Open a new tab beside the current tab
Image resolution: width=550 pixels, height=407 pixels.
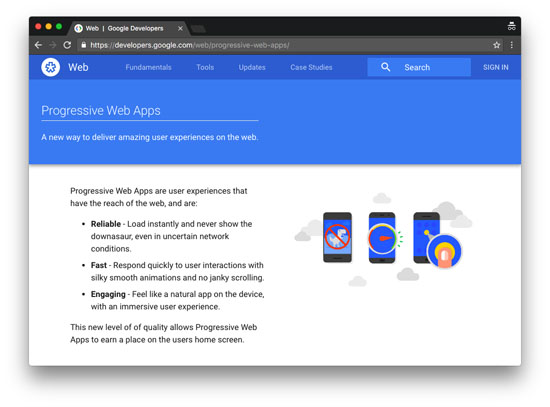point(198,29)
